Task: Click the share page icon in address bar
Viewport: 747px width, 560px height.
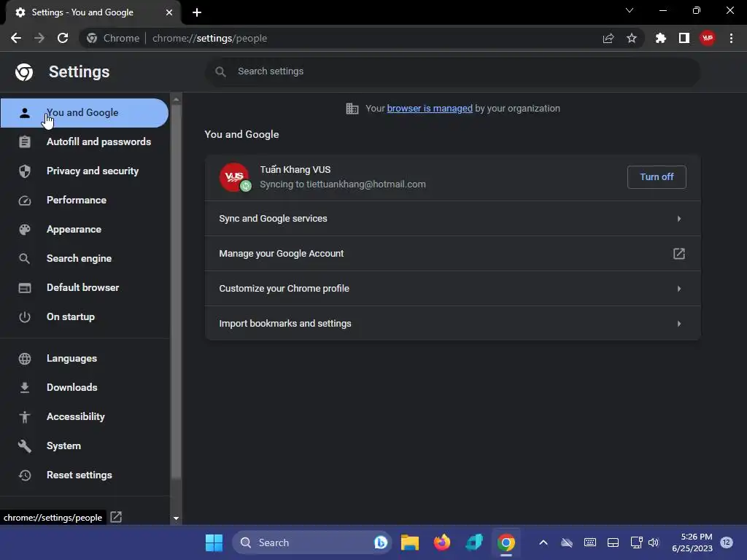Action: [x=608, y=38]
